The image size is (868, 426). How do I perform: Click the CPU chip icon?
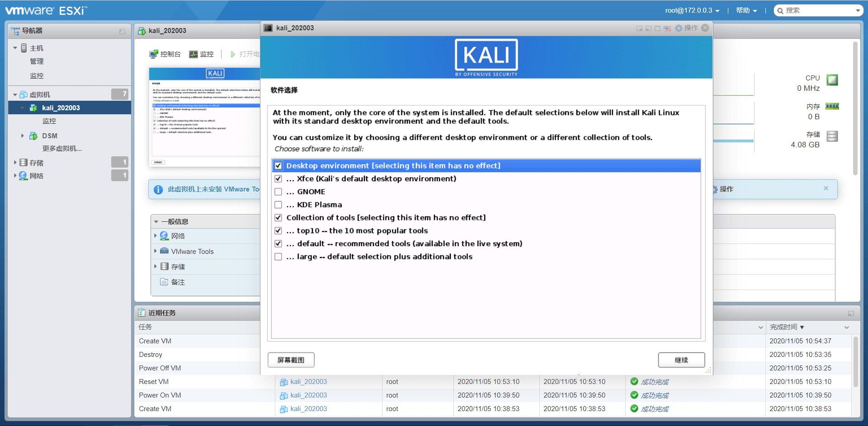pos(832,80)
